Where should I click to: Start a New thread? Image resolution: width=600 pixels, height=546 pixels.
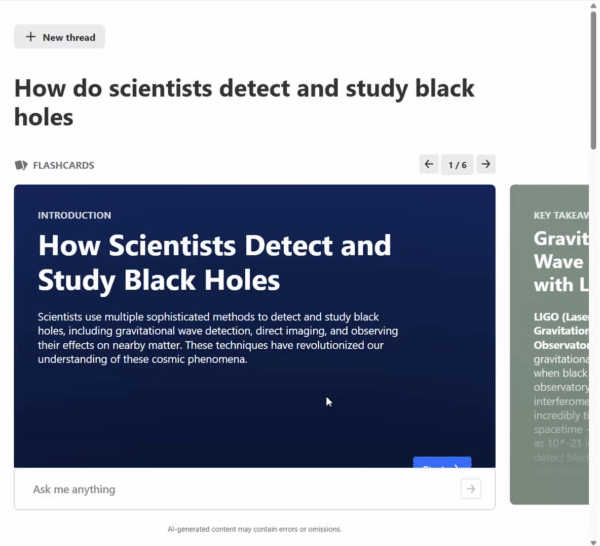[x=59, y=37]
